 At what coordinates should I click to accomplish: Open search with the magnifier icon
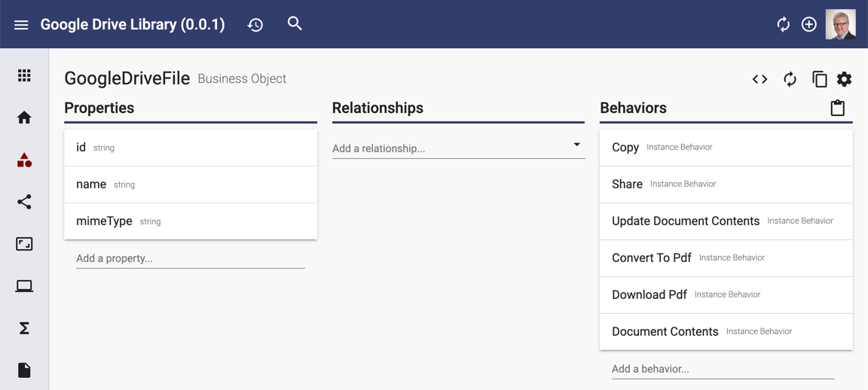(295, 23)
